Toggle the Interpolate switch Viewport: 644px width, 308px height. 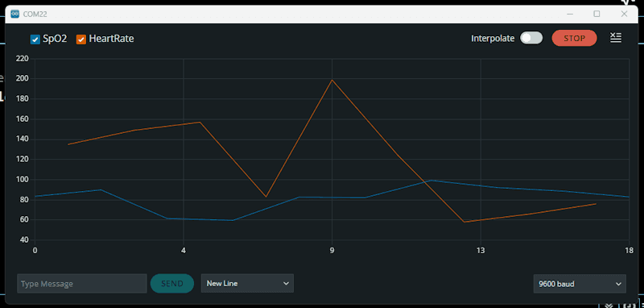click(531, 38)
